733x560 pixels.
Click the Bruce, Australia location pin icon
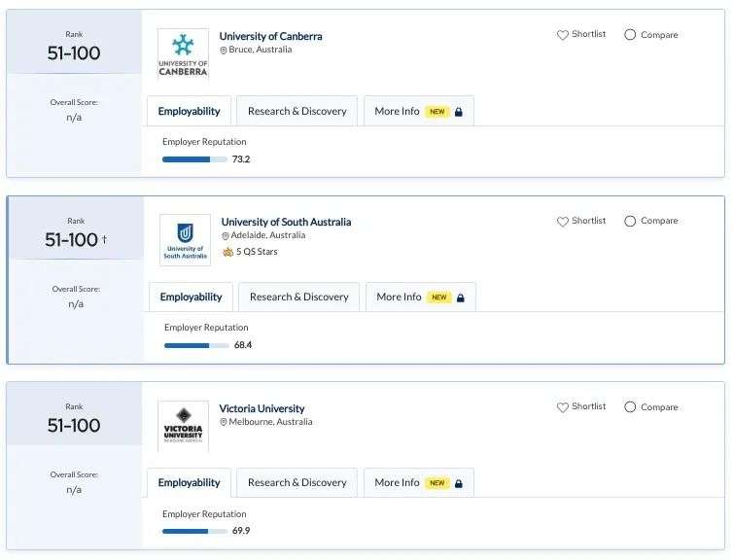(x=224, y=50)
